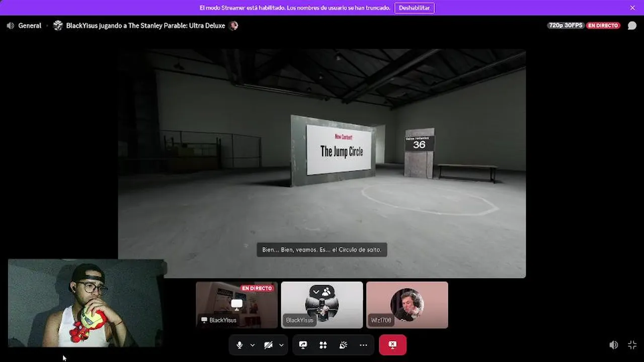Screen dimensions: 644x362
Task: Open the soundboard icon
Action: [343, 345]
